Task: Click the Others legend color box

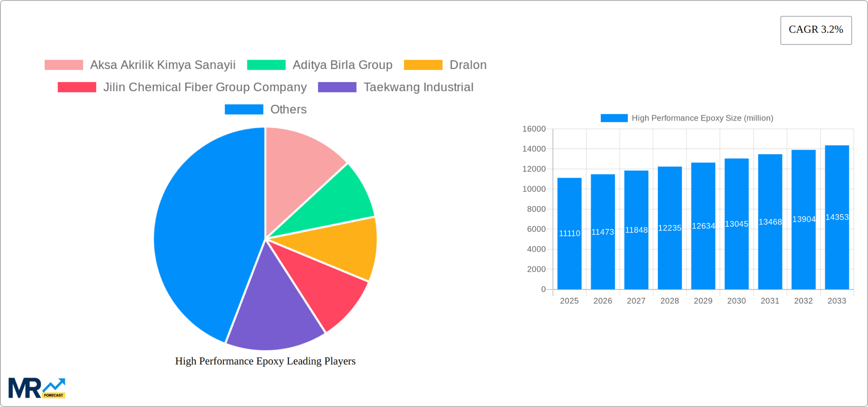Action: (x=244, y=109)
